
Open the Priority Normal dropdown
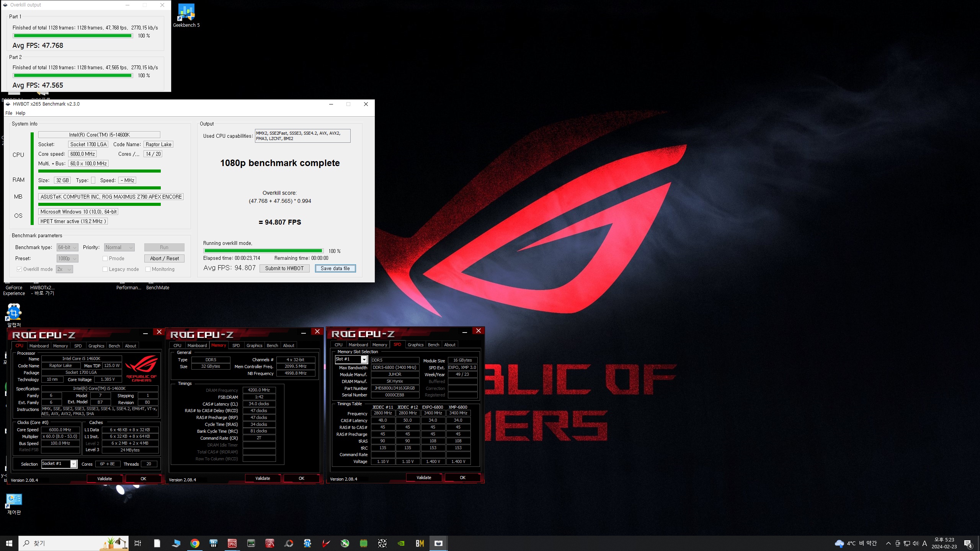(x=119, y=248)
